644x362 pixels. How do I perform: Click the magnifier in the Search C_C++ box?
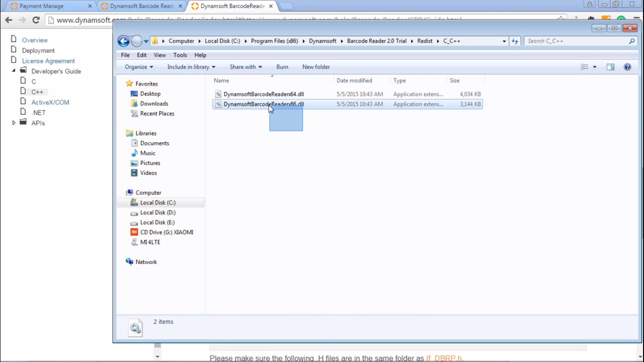pos(631,41)
